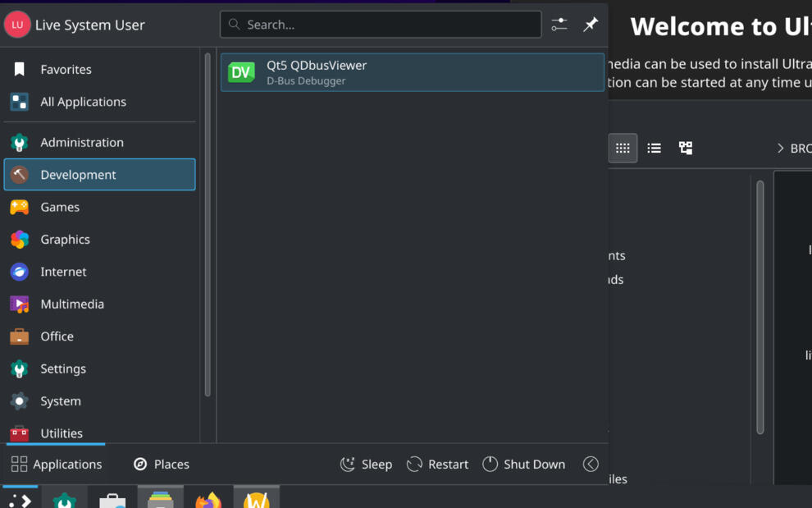Viewport: 812px width, 508px height.
Task: Open the Internet category
Action: pos(99,272)
